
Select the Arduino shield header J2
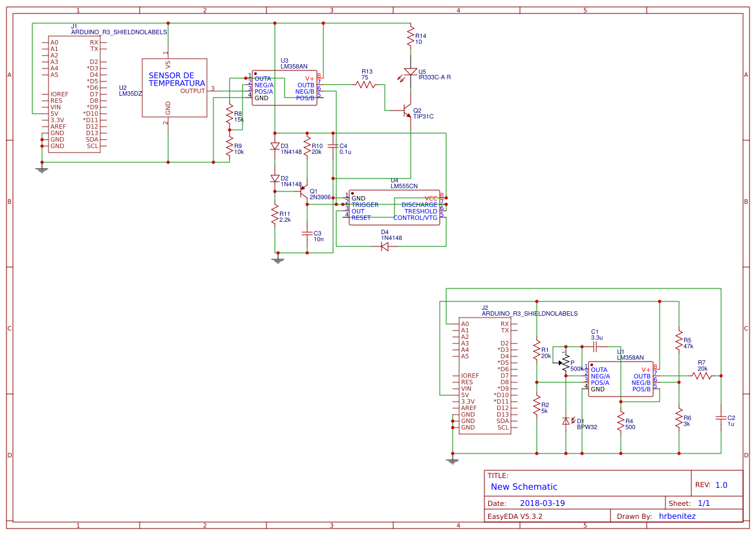point(485,375)
